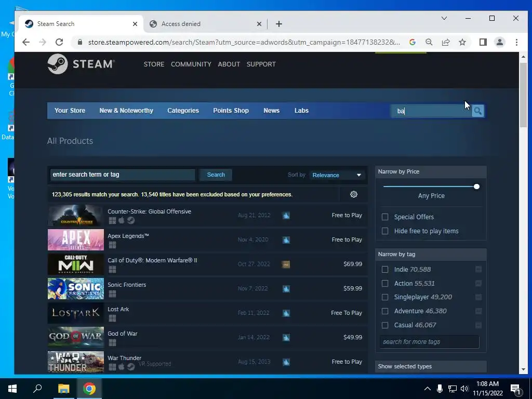Open the SUPPORT menu
This screenshot has width=532, height=399.
coord(261,64)
